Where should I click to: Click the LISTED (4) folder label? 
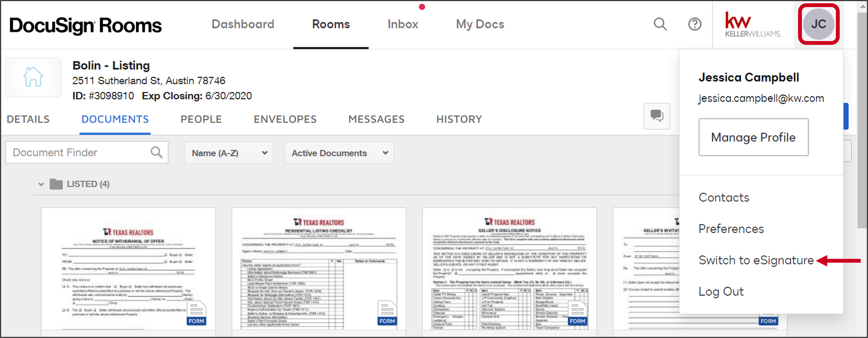point(88,184)
